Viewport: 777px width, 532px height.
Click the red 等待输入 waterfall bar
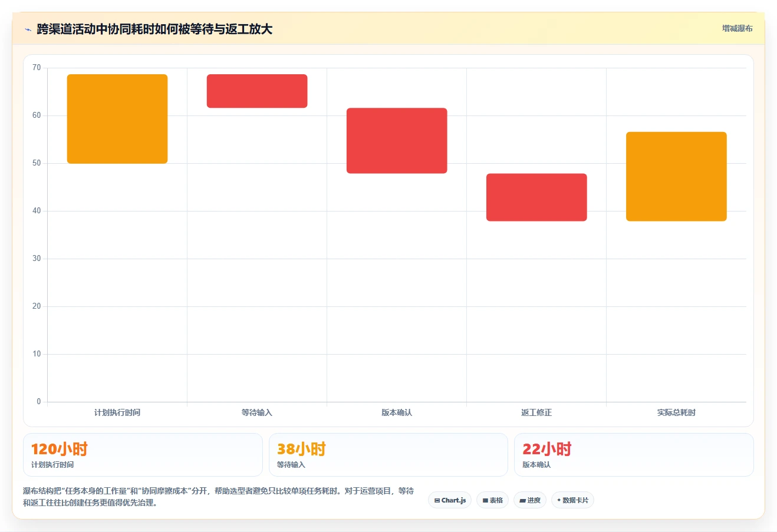(x=257, y=91)
